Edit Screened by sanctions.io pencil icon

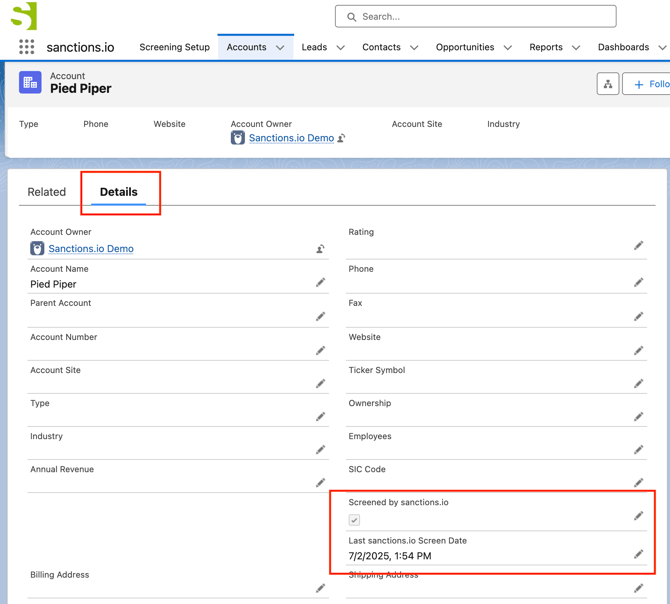coord(638,516)
